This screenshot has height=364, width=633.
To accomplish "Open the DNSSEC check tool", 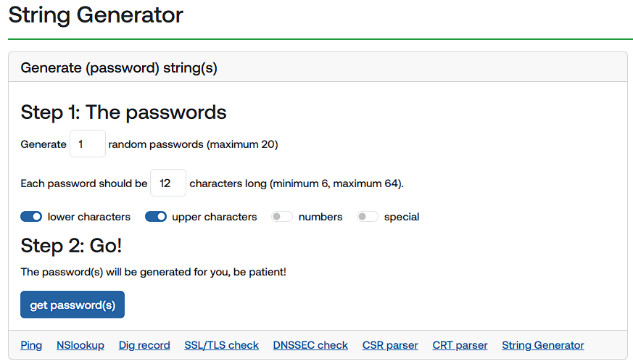I will [310, 345].
